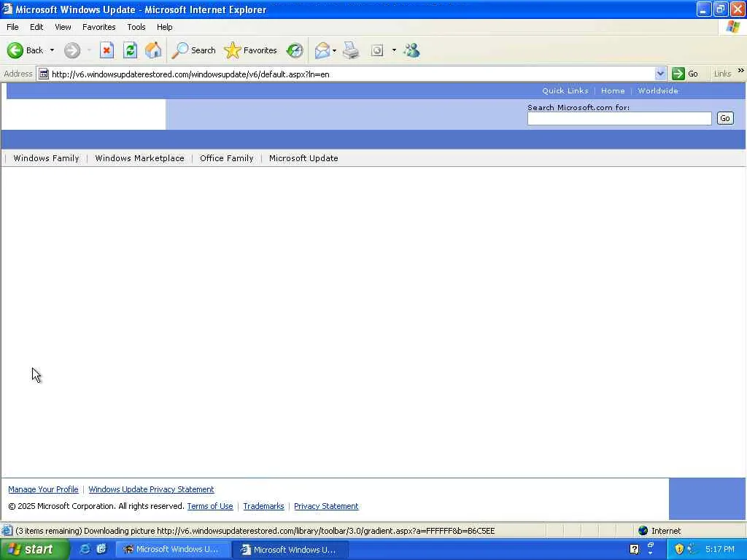
Task: Open Windows Update Privacy Statement link
Action: click(151, 489)
